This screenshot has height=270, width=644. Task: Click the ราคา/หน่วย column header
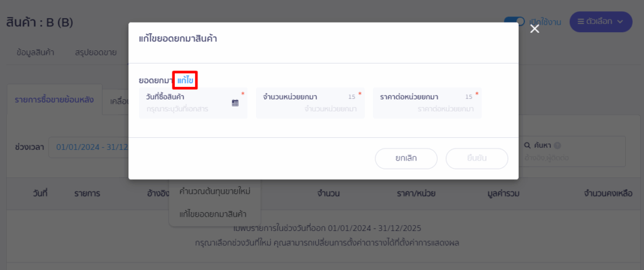pyautogui.click(x=416, y=194)
